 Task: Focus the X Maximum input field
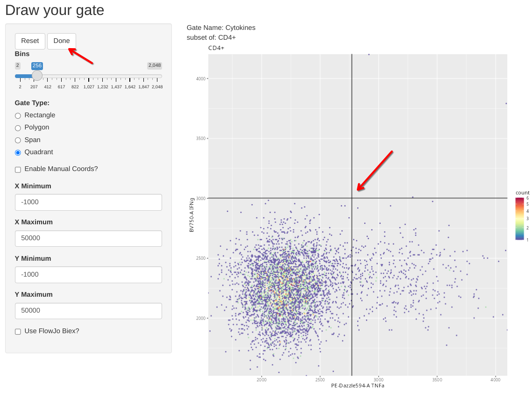coord(88,238)
